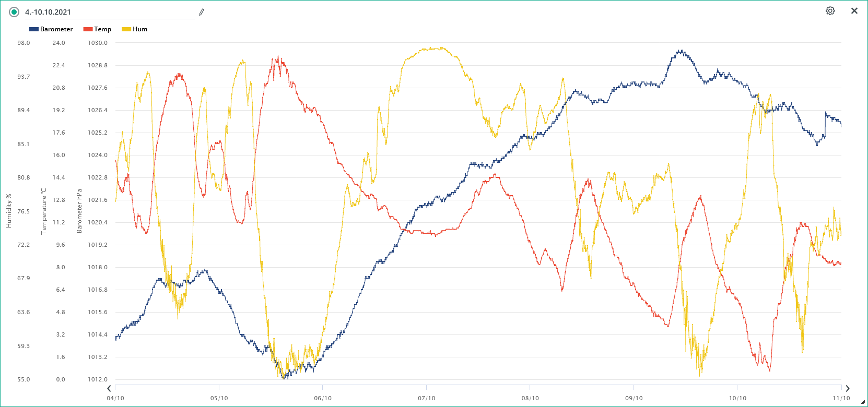Click the 1030.0 barometer axis tick label
This screenshot has width=868, height=407.
pyautogui.click(x=98, y=43)
